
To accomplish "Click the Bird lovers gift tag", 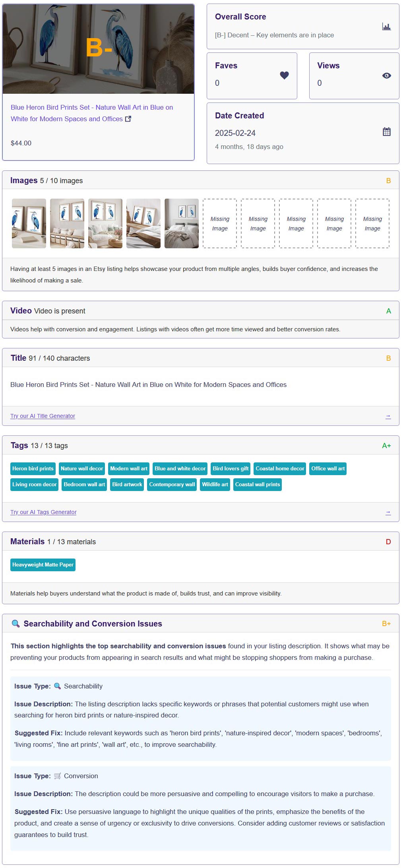I will [231, 468].
